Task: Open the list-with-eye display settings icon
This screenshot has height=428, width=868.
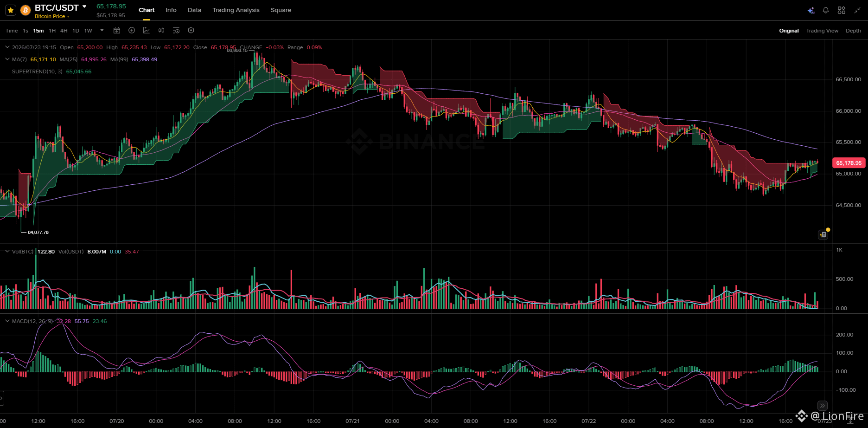Action: tap(176, 30)
